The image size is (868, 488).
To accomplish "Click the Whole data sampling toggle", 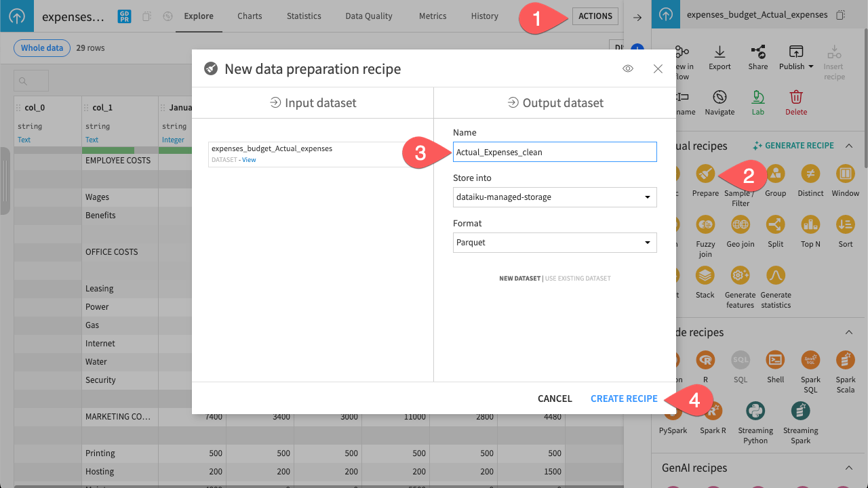I will click(41, 47).
